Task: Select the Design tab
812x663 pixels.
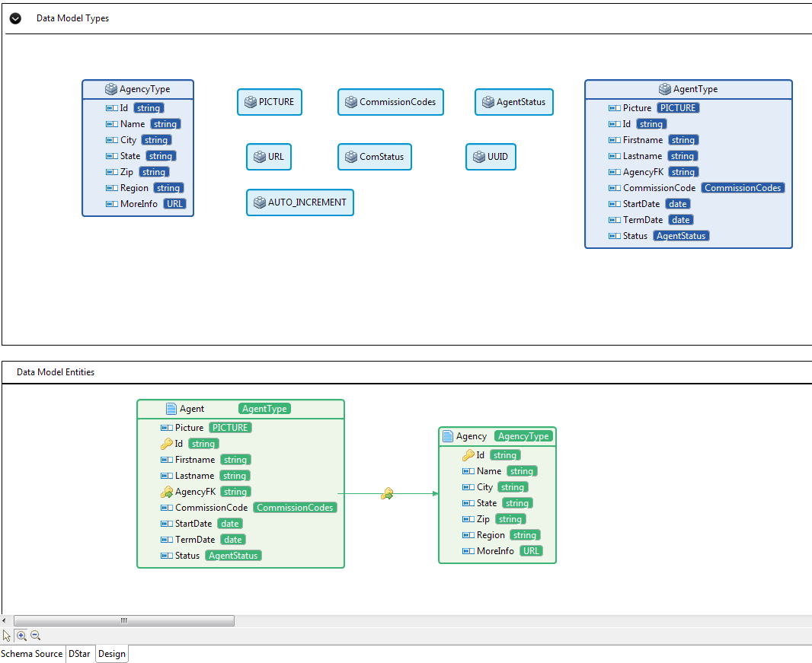Action: (x=112, y=654)
